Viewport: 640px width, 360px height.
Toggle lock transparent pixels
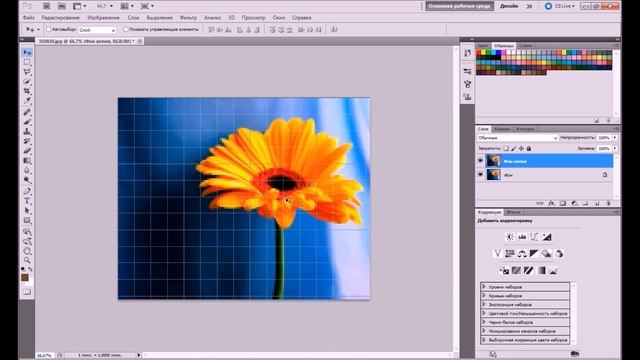click(506, 149)
